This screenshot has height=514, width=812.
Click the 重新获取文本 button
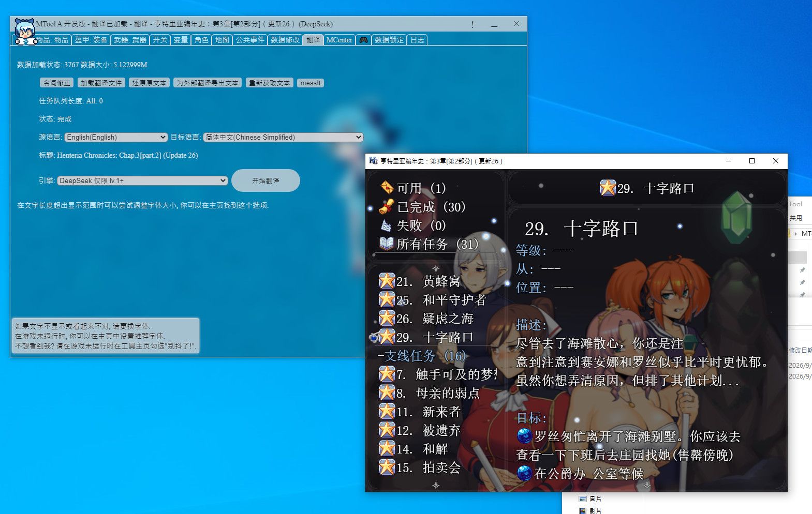(x=270, y=83)
